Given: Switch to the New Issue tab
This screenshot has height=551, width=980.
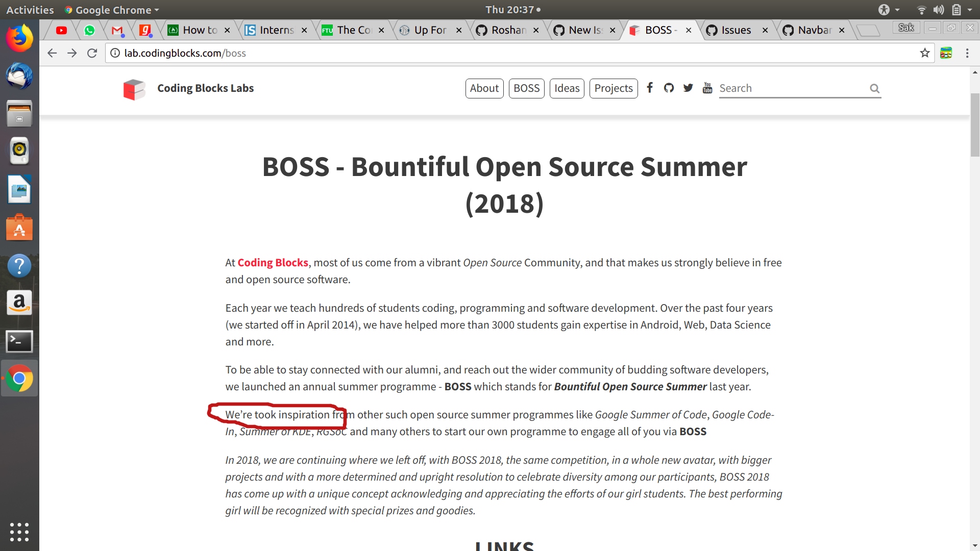Looking at the screenshot, I should (585, 30).
